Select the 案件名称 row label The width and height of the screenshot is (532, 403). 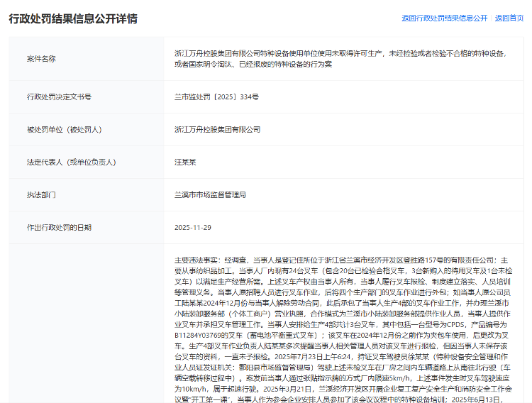click(41, 59)
